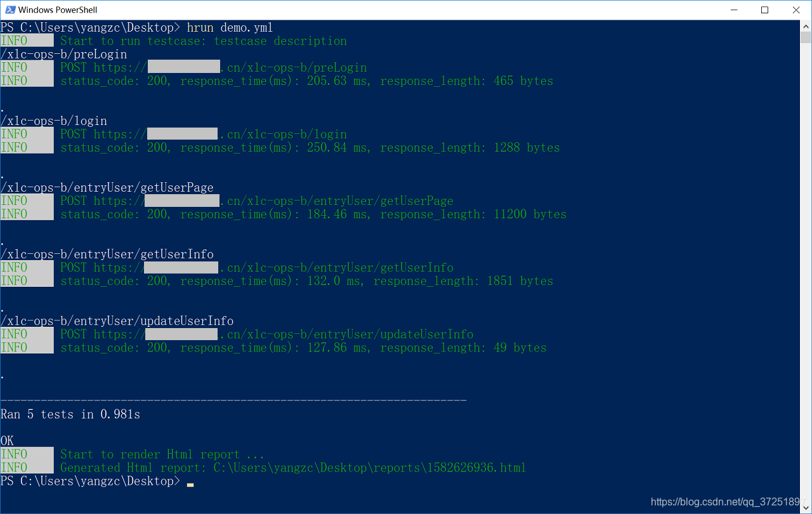This screenshot has height=514, width=812.
Task: Click the final PS prompt cursor line
Action: click(x=97, y=481)
